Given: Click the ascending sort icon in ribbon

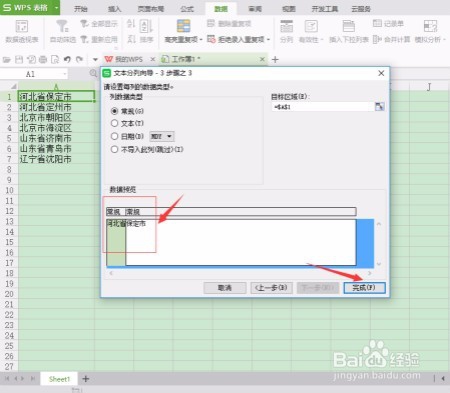Looking at the screenshot, I should click(131, 23).
